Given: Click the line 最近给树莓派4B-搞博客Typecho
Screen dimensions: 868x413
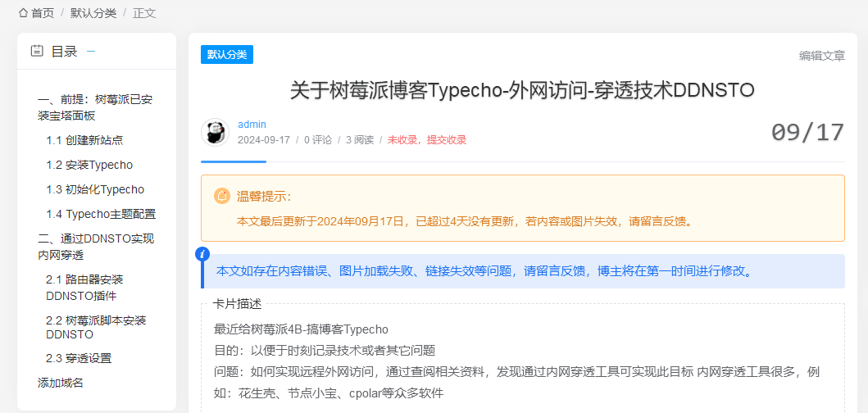Looking at the screenshot, I should coord(301,329).
